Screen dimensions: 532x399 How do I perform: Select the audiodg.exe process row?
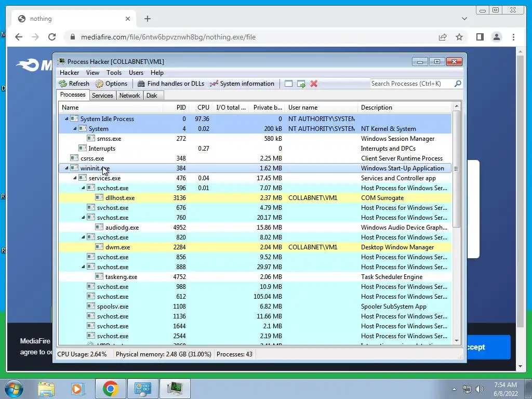(255, 228)
